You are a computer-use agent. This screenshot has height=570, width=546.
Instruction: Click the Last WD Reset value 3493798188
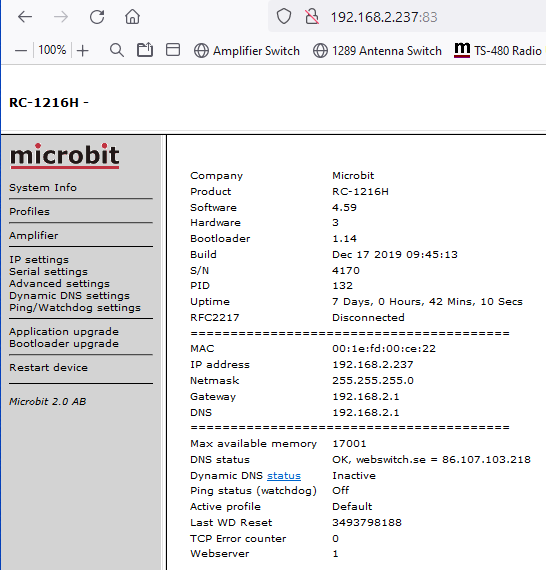[x=367, y=522]
